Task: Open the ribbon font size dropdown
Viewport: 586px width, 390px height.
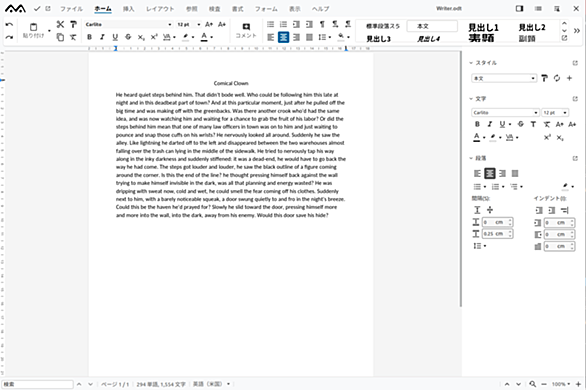Action: (198, 25)
